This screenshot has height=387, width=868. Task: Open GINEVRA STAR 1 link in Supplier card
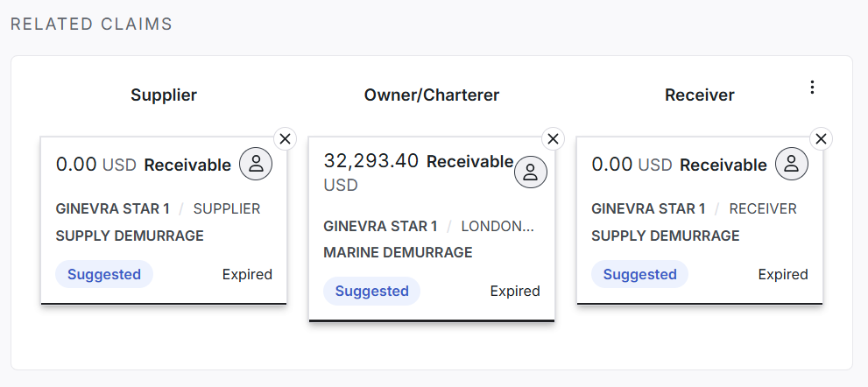112,209
